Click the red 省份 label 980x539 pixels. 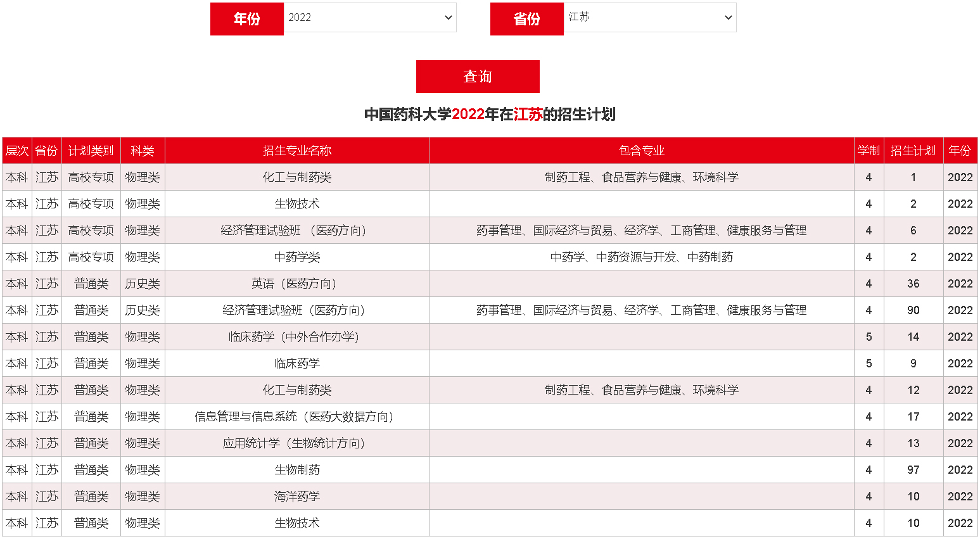point(527,19)
